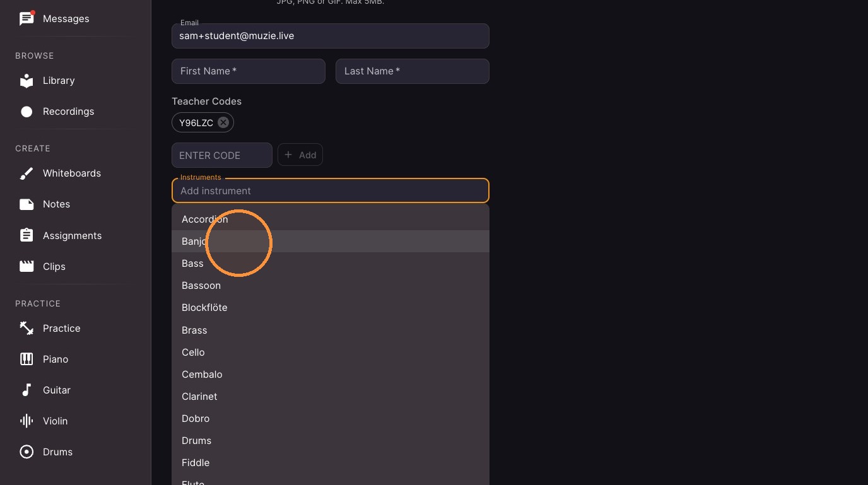Click the Piano keyboard icon

[x=26, y=359]
